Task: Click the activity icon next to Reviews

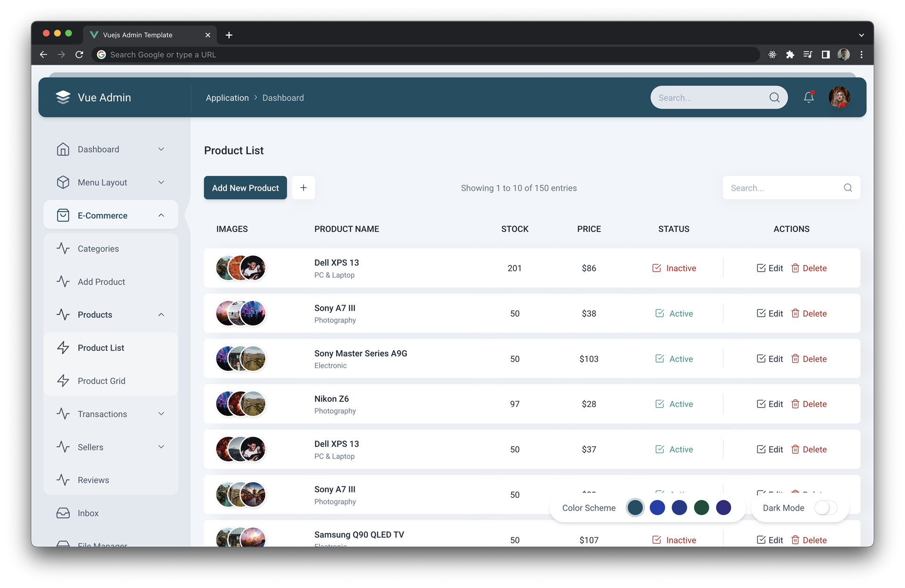Action: [x=63, y=480]
